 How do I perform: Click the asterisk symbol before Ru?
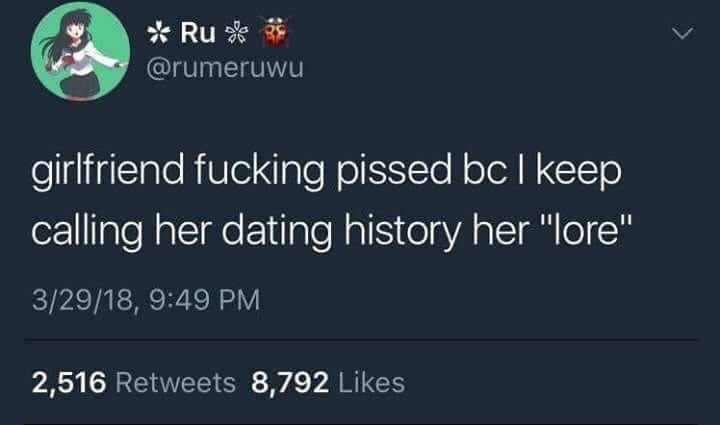pos(159,33)
